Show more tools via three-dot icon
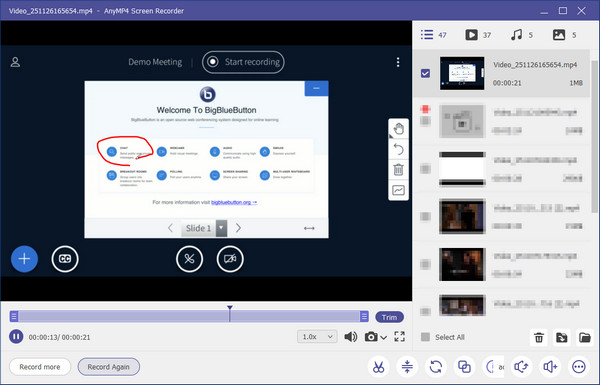The width and height of the screenshot is (600, 385). pos(579,367)
